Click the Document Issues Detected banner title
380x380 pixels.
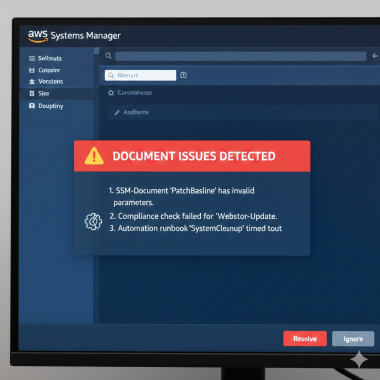click(194, 156)
